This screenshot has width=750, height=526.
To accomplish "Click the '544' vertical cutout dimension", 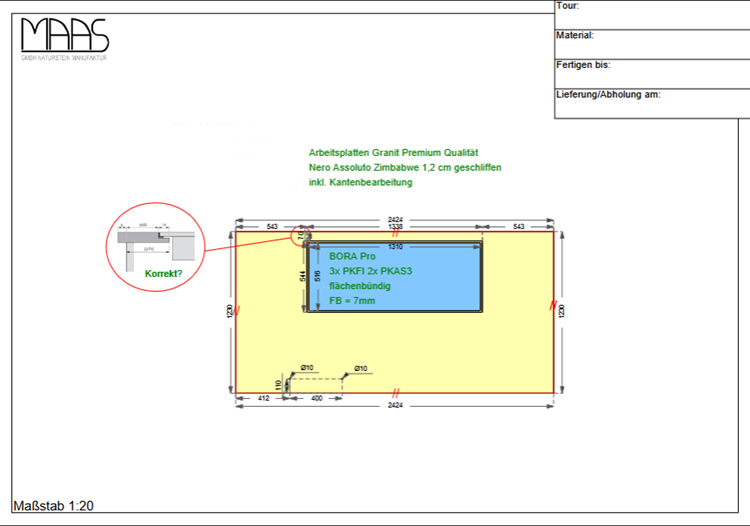I will pos(303,276).
